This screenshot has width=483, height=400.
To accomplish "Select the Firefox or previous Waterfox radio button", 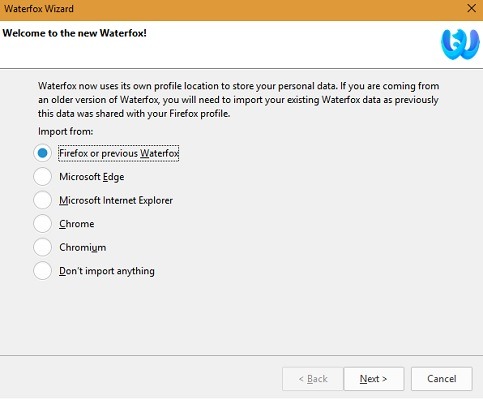I will pyautogui.click(x=42, y=153).
